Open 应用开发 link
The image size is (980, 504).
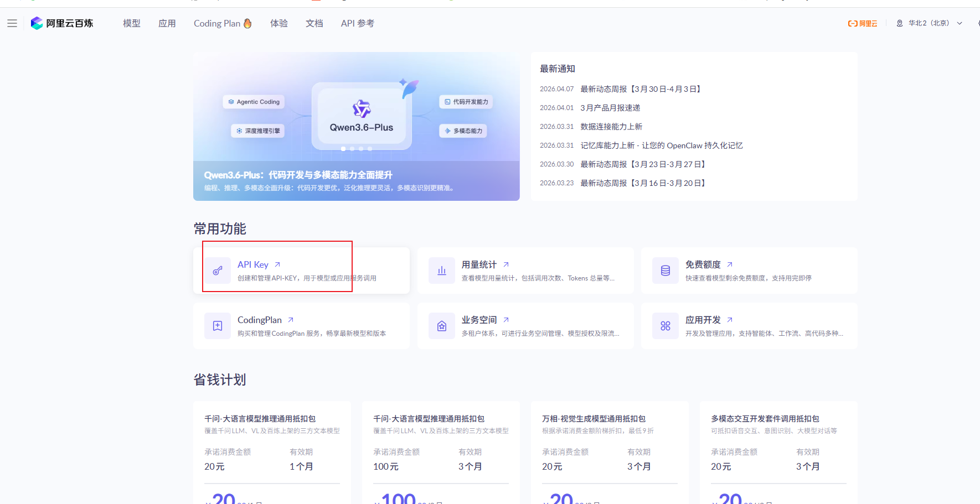703,320
